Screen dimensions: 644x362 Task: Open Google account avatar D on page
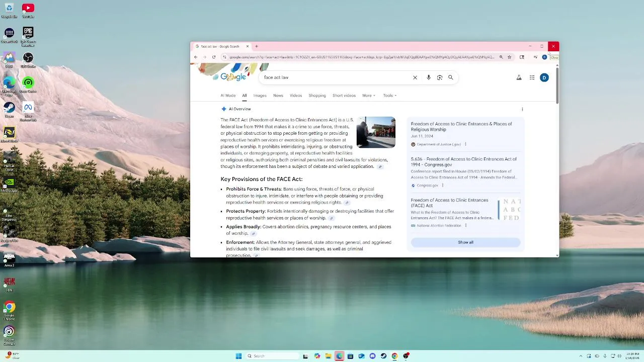tap(544, 77)
